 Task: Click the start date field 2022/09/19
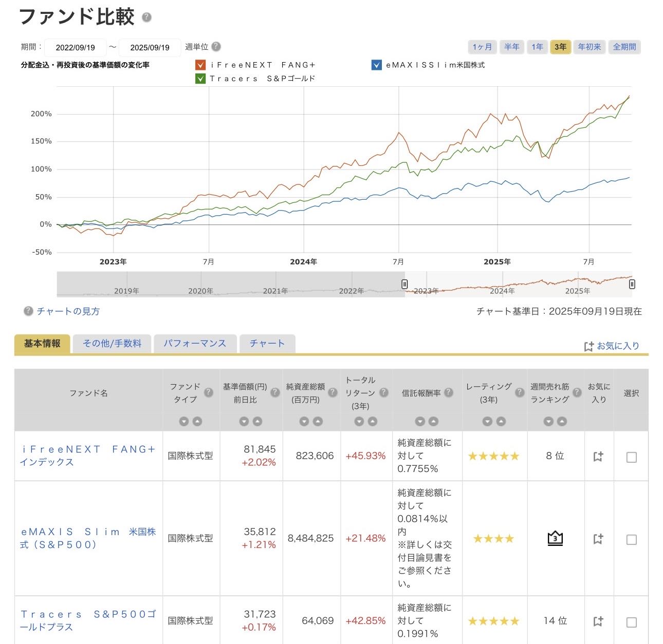click(x=76, y=47)
